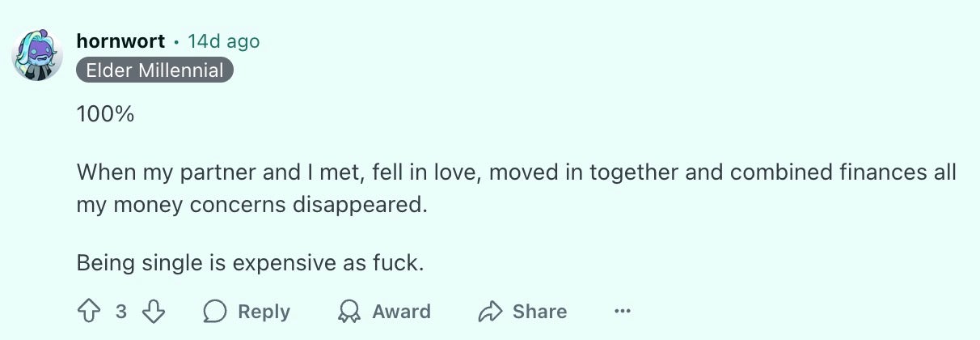This screenshot has height=340, width=980.
Task: Click the Share button text
Action: point(539,312)
